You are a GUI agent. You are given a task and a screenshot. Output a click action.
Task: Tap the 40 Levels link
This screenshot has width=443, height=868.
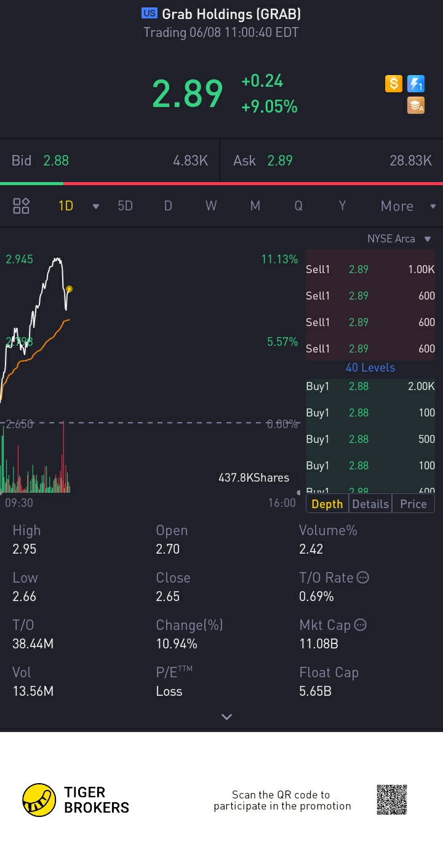(370, 367)
